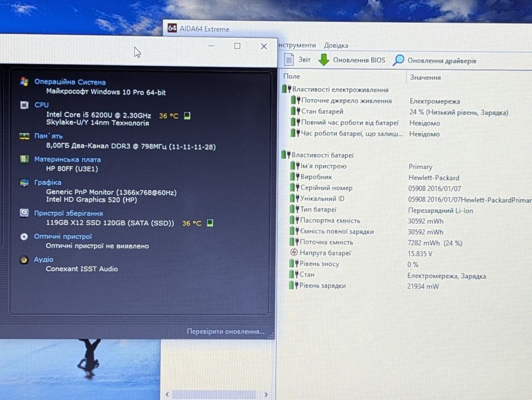Click battery icon beside Тип батареї
Image resolution: width=532 pixels, height=400 pixels.
click(x=294, y=209)
